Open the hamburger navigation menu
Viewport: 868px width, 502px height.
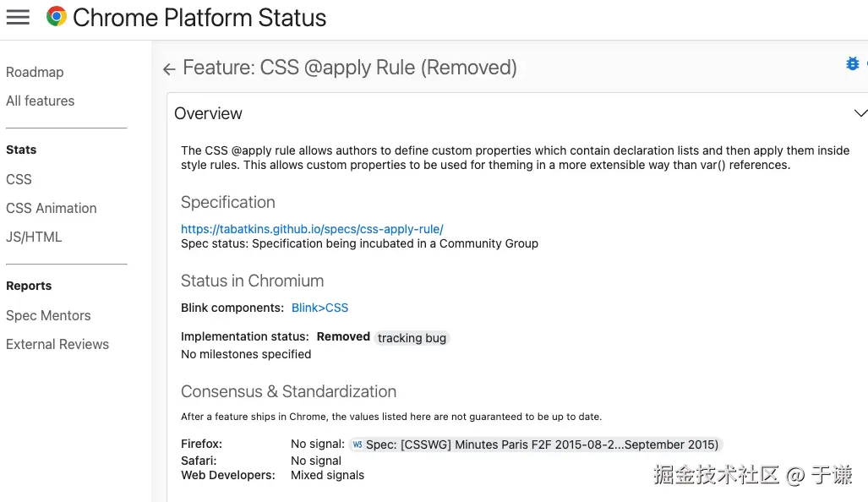[18, 17]
